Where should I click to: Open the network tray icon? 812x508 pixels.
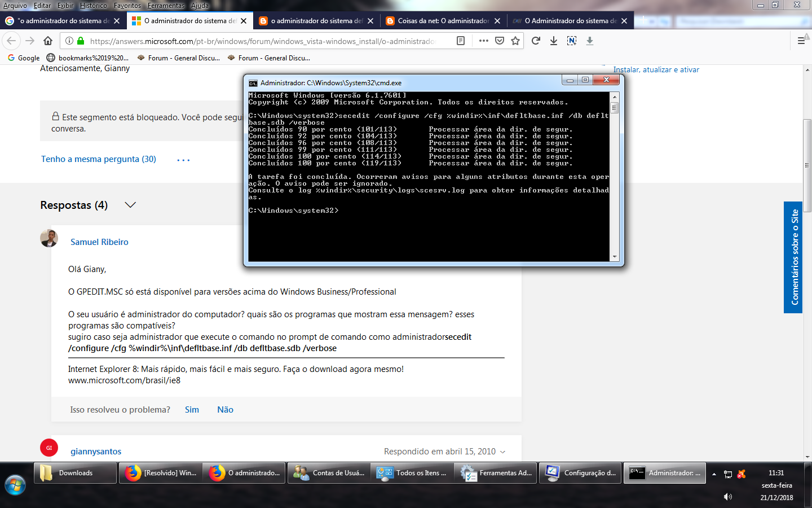pos(728,474)
